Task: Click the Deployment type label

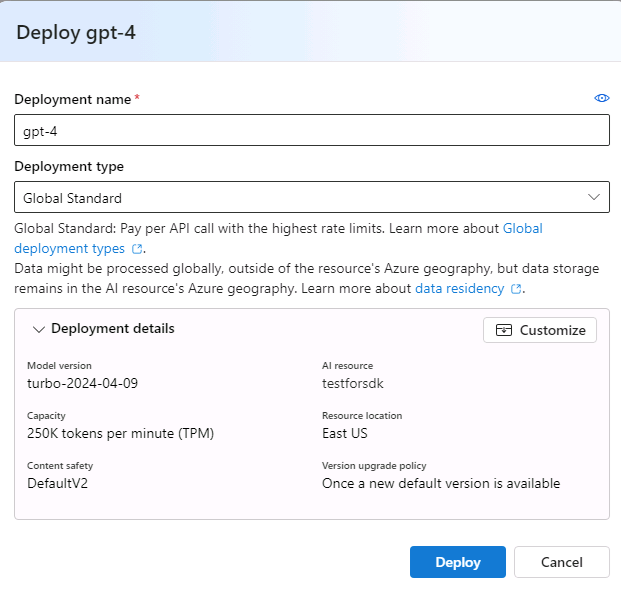Action: pyautogui.click(x=69, y=166)
